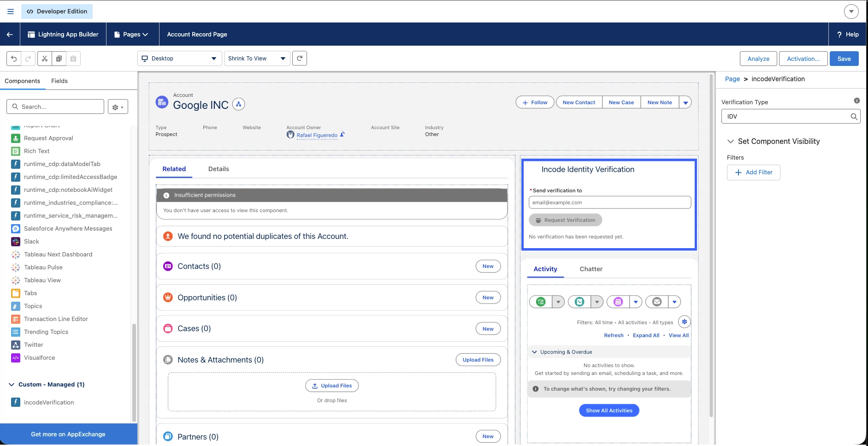Click the change owner icon next to Rafael Figueredo

(x=342, y=135)
